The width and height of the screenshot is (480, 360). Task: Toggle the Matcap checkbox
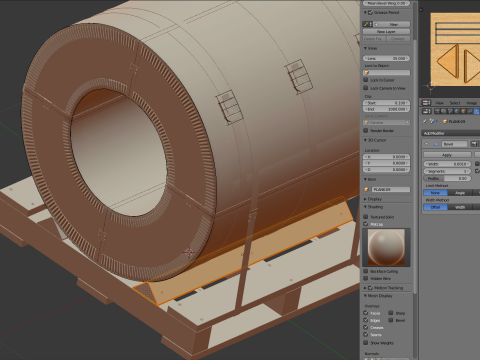coord(366,224)
